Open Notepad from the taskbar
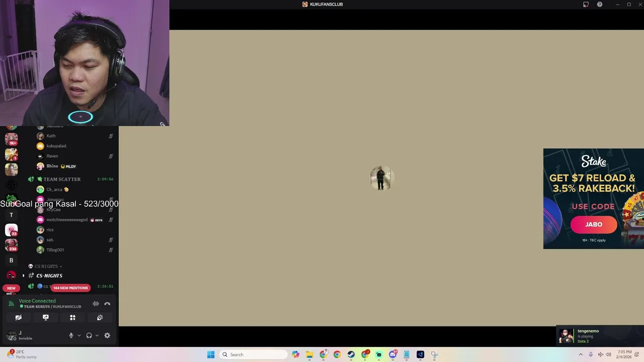The image size is (644, 362). pyautogui.click(x=407, y=354)
